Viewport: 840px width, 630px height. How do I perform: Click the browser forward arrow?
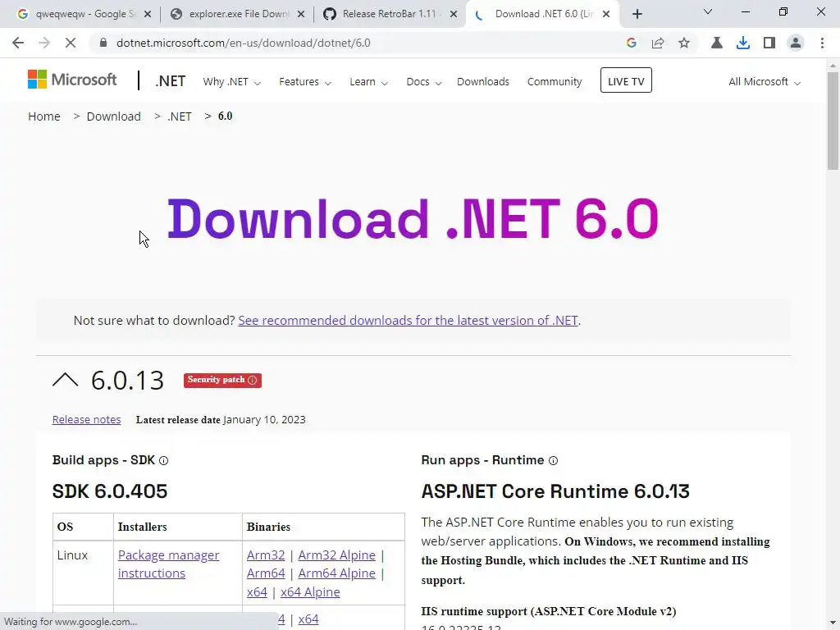click(44, 43)
